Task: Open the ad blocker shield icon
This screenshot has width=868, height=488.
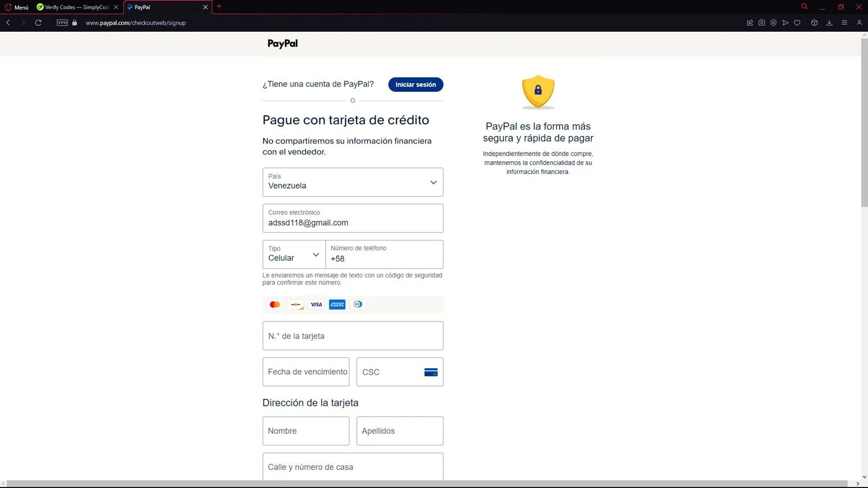Action: (773, 23)
